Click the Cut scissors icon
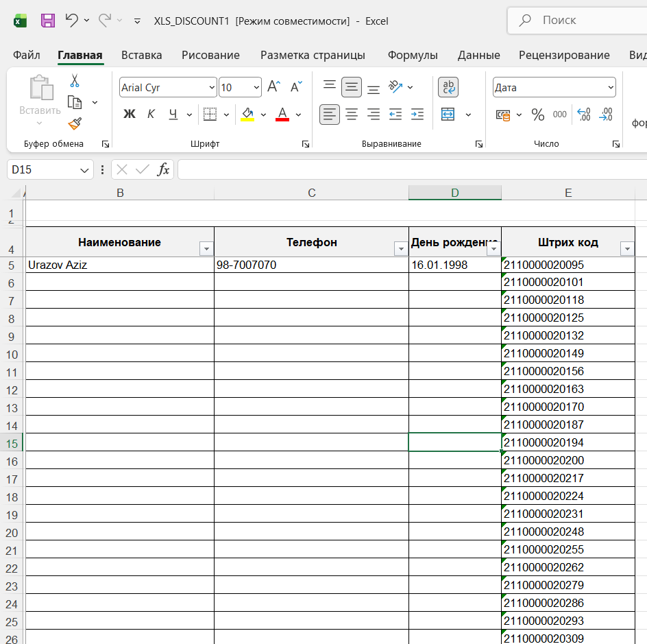 (75, 81)
